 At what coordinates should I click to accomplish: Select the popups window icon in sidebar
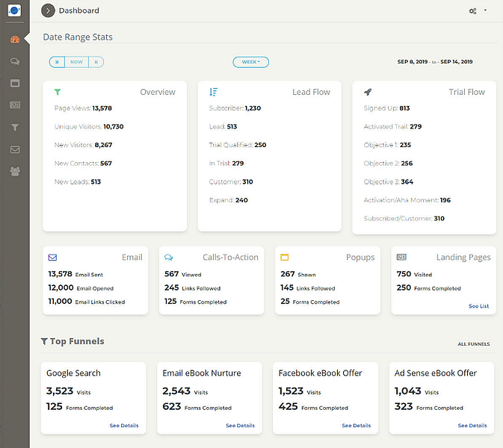[x=14, y=83]
